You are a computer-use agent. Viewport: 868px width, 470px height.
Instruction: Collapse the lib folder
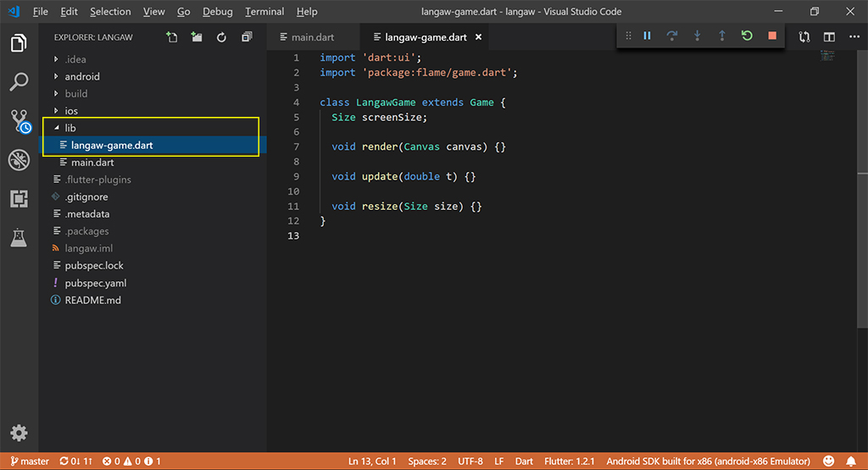coord(70,128)
